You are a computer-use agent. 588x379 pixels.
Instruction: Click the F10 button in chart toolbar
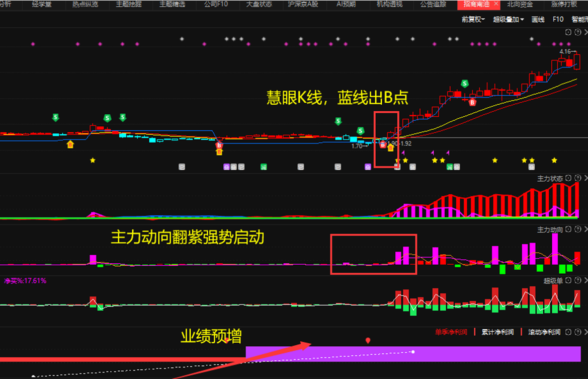tap(558, 20)
